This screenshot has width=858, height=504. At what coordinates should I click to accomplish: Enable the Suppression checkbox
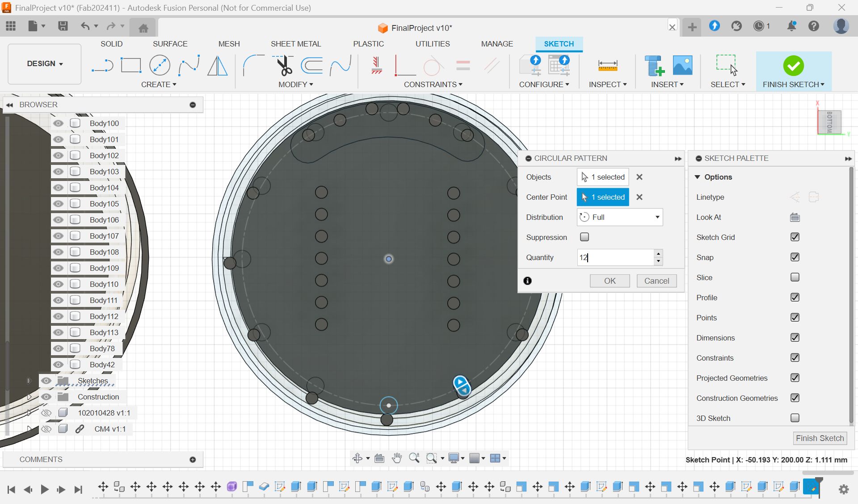tap(584, 237)
